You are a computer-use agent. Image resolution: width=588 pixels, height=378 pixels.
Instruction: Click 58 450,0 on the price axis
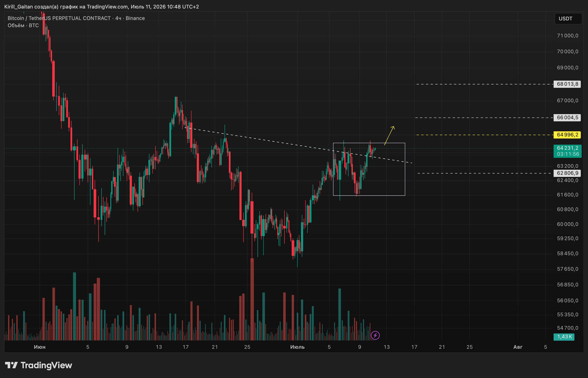pyautogui.click(x=568, y=253)
